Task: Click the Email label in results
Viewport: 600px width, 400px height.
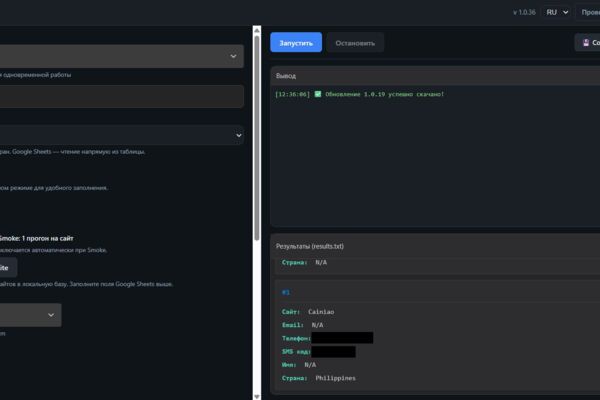Action: [x=293, y=325]
